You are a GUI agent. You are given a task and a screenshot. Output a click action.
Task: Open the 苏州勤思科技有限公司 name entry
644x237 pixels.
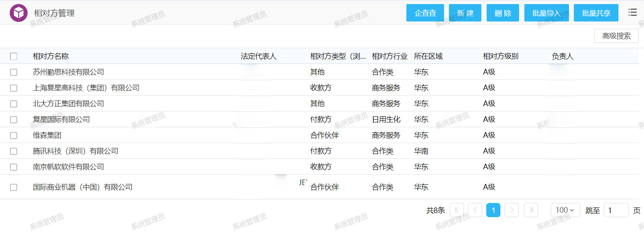pos(69,72)
